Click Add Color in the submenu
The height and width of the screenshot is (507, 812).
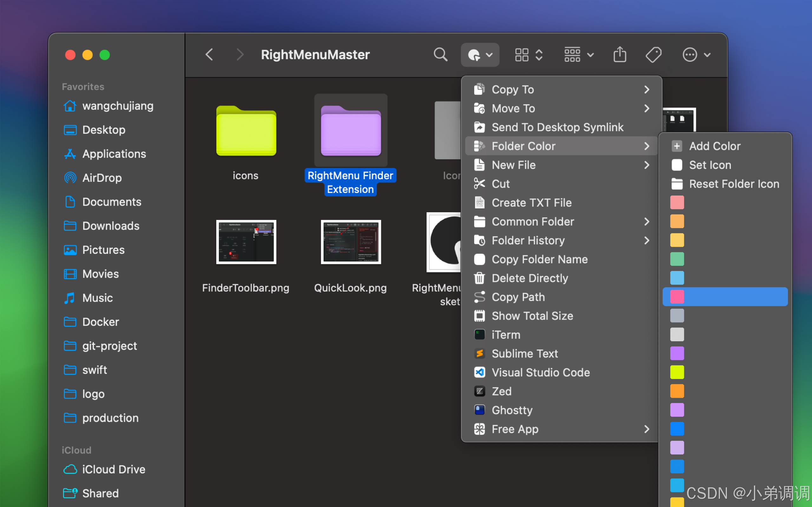point(714,146)
